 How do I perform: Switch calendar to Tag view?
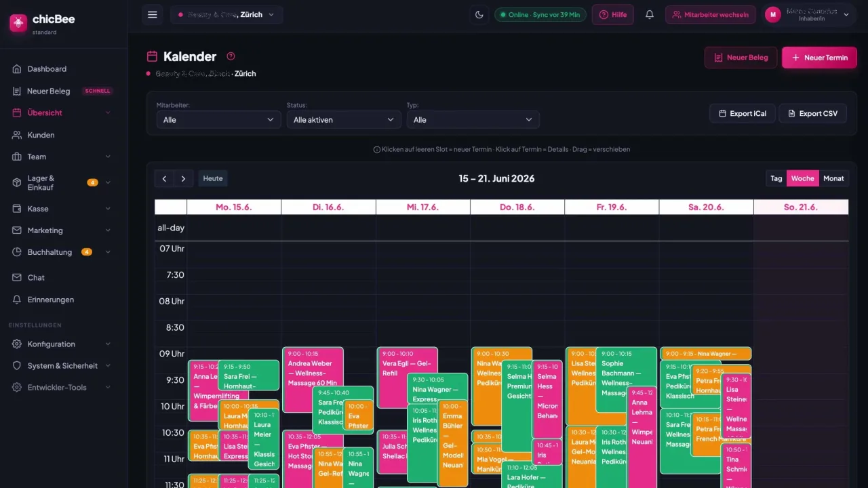[776, 178]
